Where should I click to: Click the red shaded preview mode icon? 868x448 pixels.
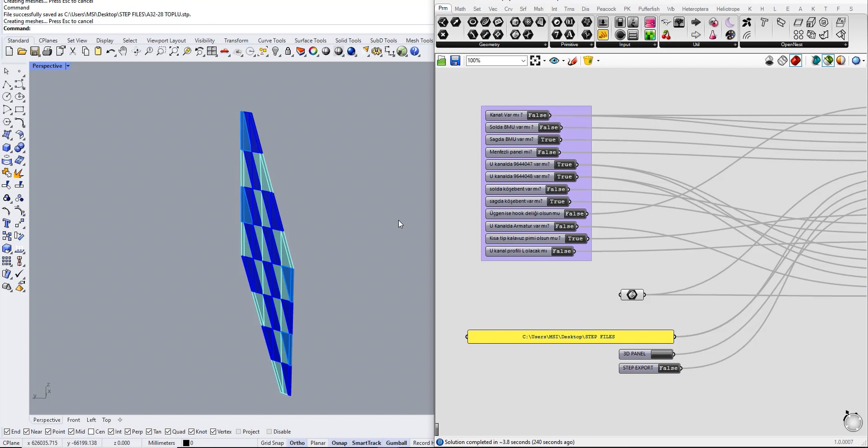pyautogui.click(x=796, y=61)
